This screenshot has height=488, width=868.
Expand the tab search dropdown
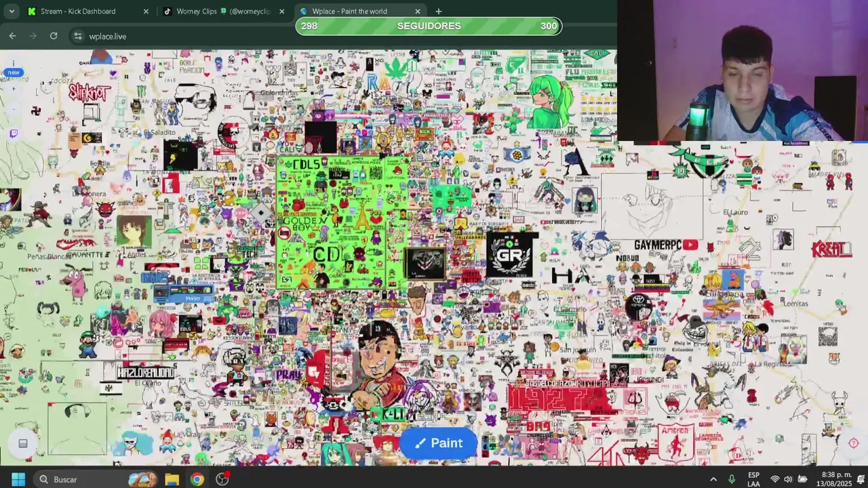pos(12,12)
